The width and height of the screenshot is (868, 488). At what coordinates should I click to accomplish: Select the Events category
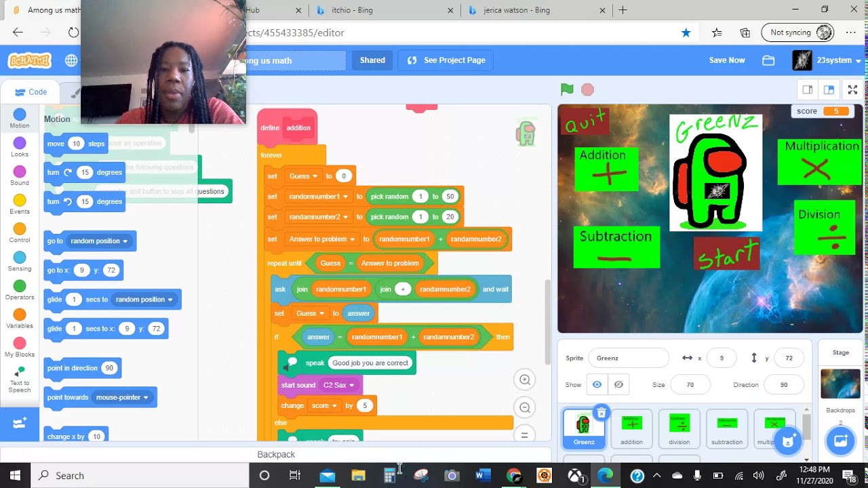(20, 204)
